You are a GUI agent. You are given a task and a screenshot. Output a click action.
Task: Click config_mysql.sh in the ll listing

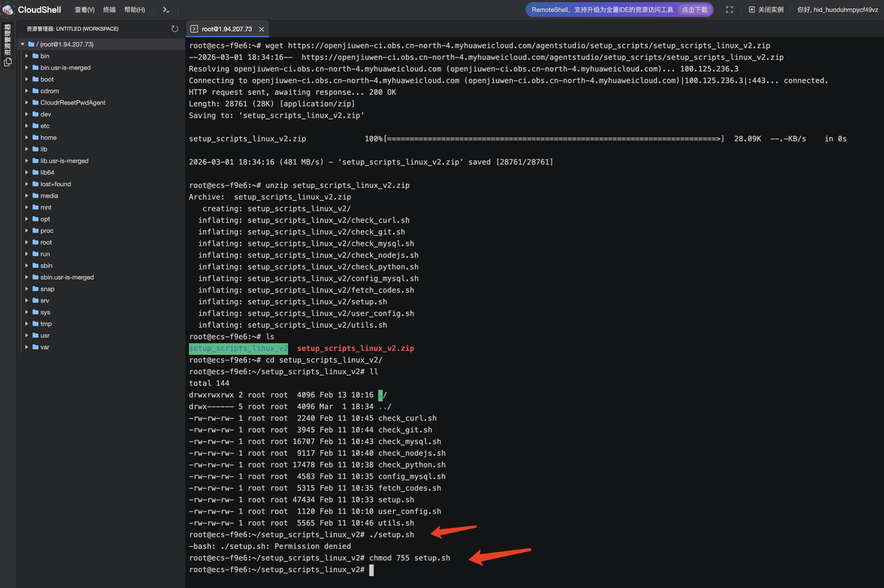(x=412, y=476)
